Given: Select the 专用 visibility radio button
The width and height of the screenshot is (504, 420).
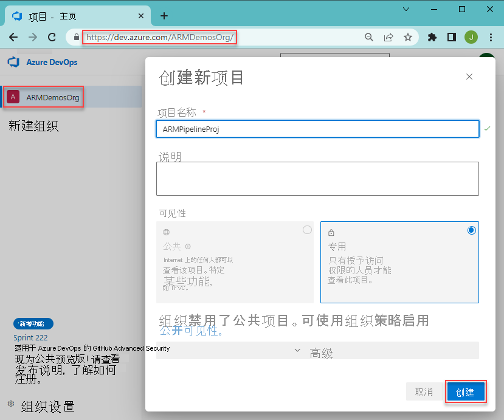Looking at the screenshot, I should click(471, 230).
